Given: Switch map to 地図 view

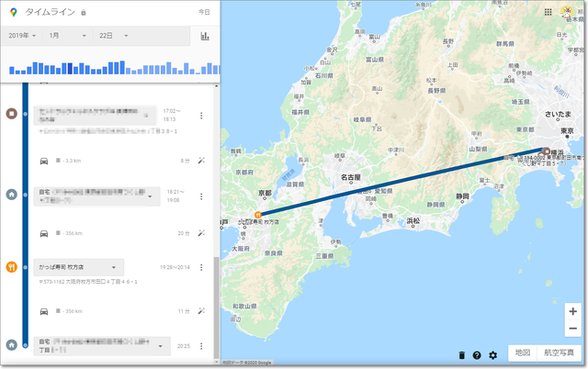Looking at the screenshot, I should click(521, 352).
